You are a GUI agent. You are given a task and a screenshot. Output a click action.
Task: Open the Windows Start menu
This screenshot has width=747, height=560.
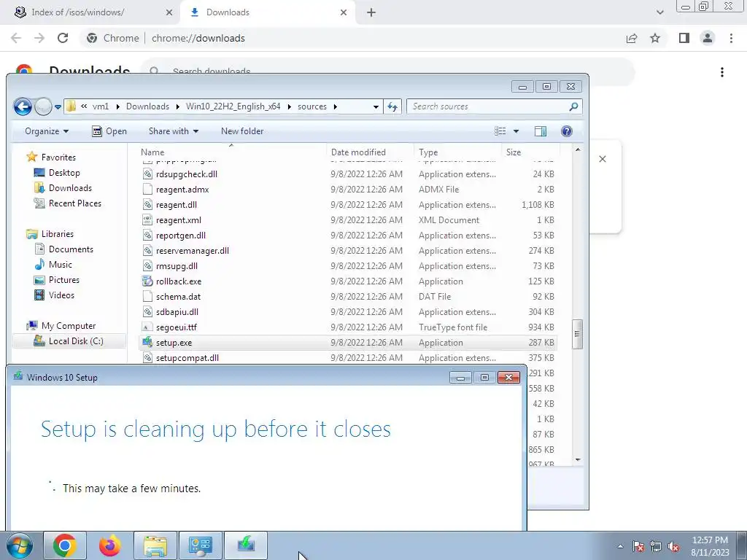click(20, 545)
